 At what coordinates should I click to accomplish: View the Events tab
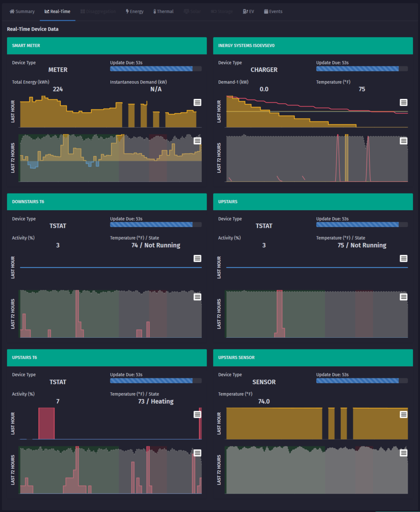click(x=273, y=11)
